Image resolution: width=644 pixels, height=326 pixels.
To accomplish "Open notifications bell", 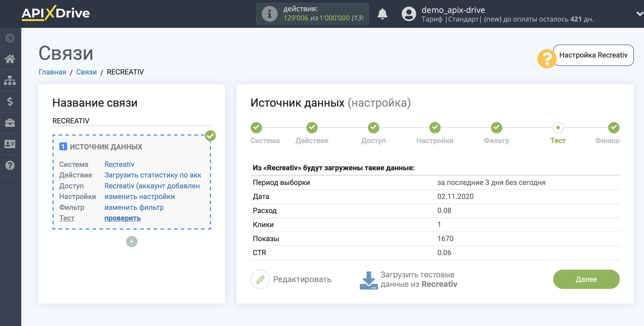I will tap(382, 14).
